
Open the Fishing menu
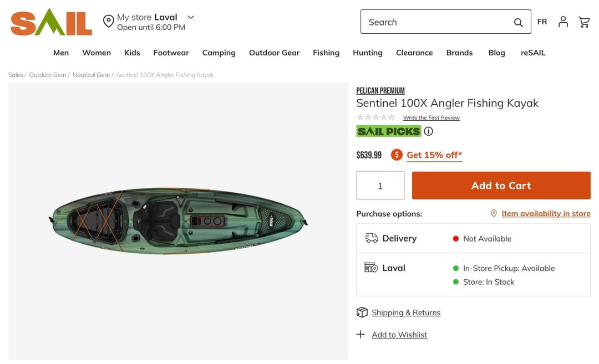326,53
